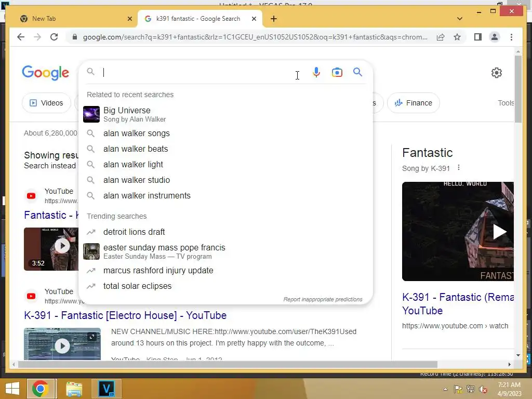
Task: Close the New Tab tab
Action: tap(129, 19)
